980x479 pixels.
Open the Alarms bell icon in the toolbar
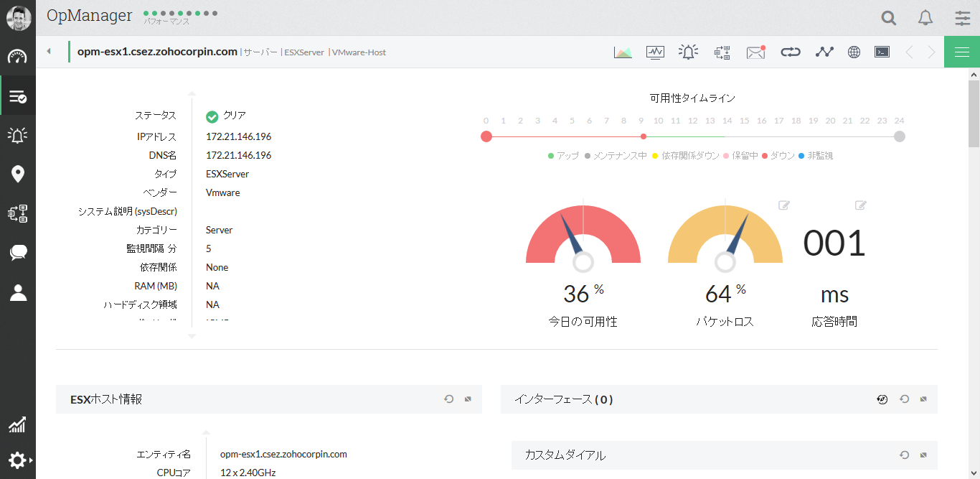click(688, 51)
